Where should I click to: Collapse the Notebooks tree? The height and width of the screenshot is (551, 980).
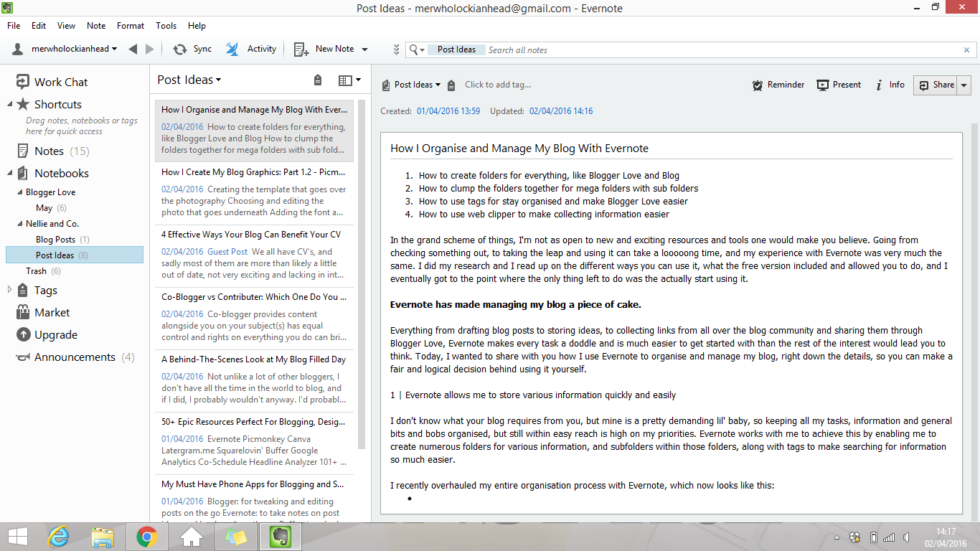click(10, 173)
